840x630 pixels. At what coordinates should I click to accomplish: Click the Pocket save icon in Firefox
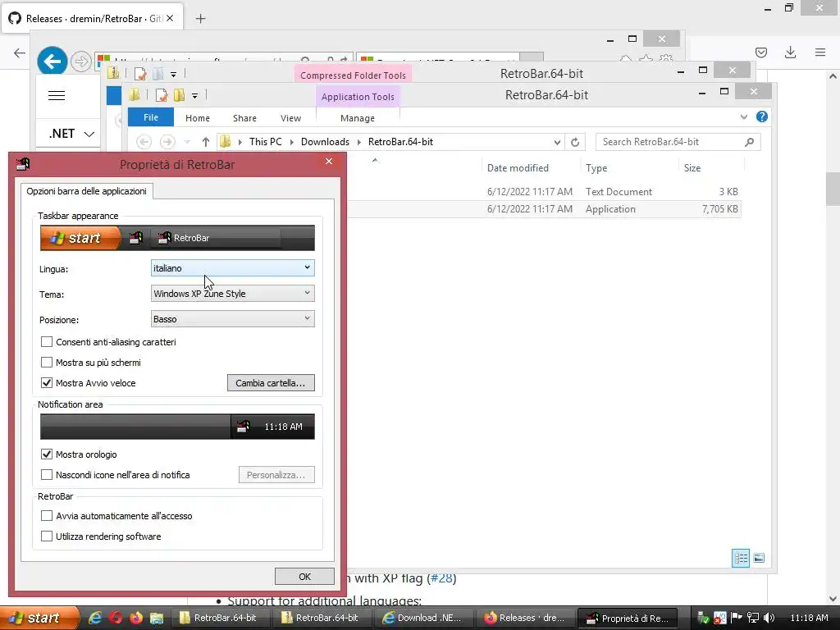pyautogui.click(x=761, y=52)
